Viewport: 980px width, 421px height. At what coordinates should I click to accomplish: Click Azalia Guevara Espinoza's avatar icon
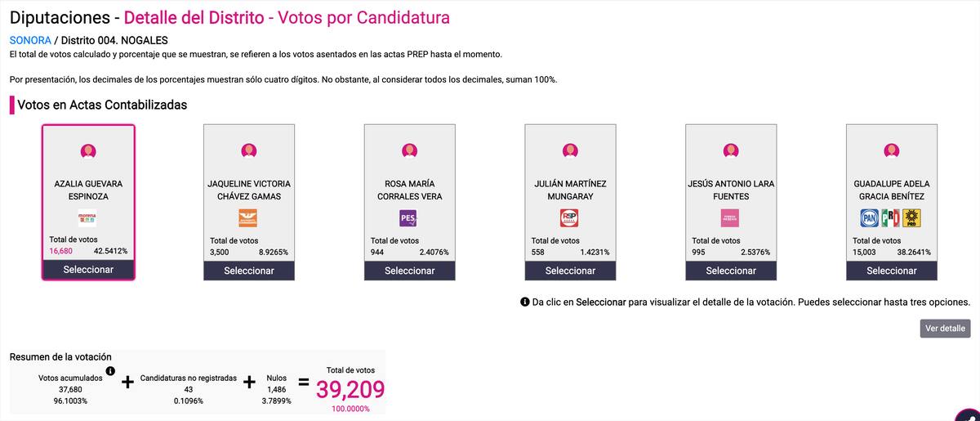pyautogui.click(x=88, y=151)
